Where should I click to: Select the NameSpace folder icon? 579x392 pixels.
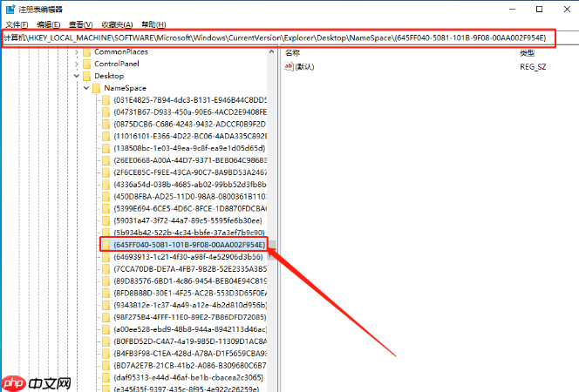(97, 88)
